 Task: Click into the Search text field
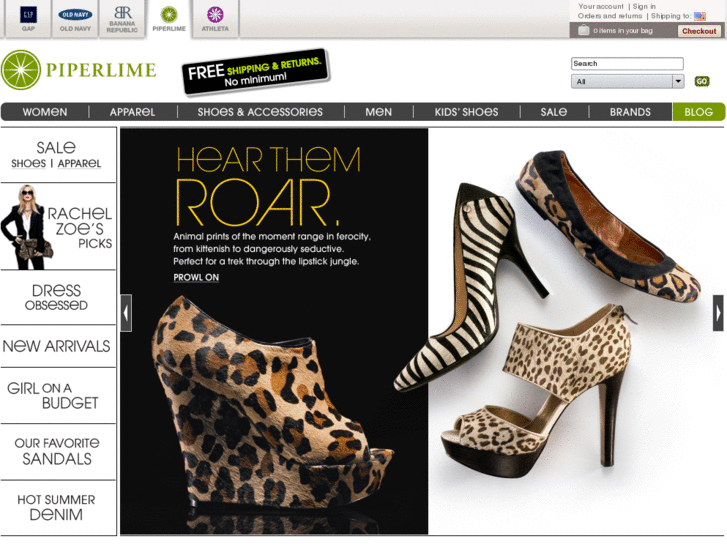point(627,64)
